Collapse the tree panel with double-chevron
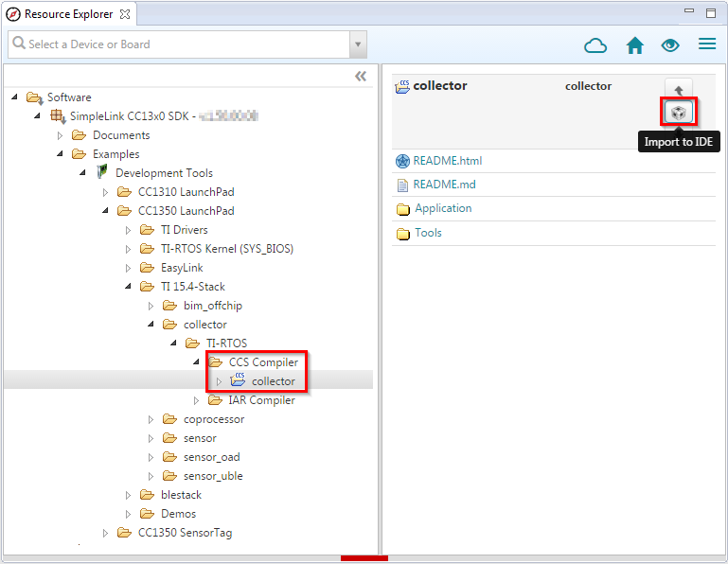 [361, 77]
